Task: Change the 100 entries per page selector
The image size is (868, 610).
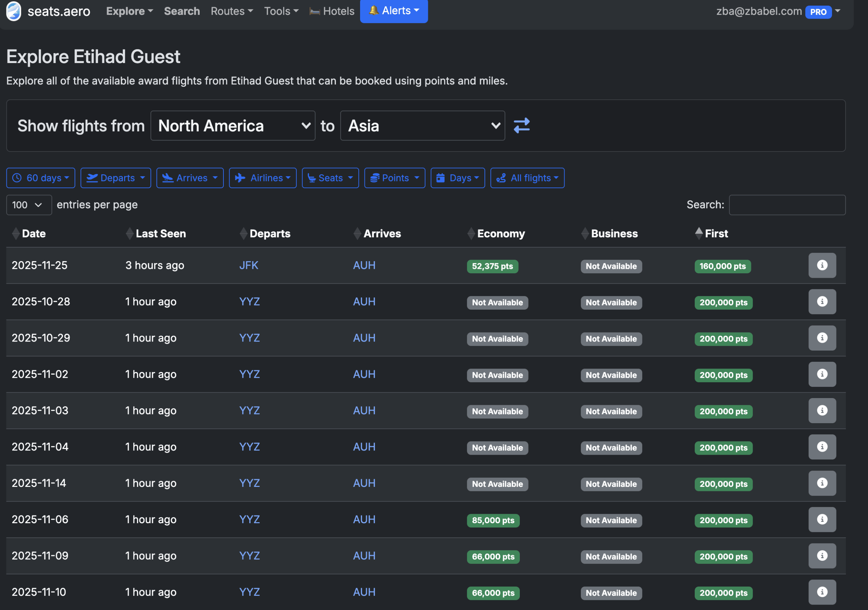Action: [29, 205]
